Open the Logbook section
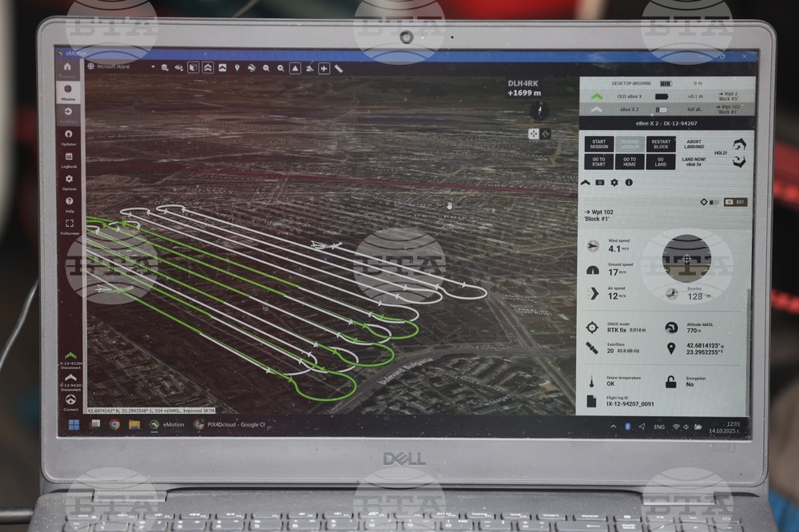The height and width of the screenshot is (532, 799). coord(69,159)
